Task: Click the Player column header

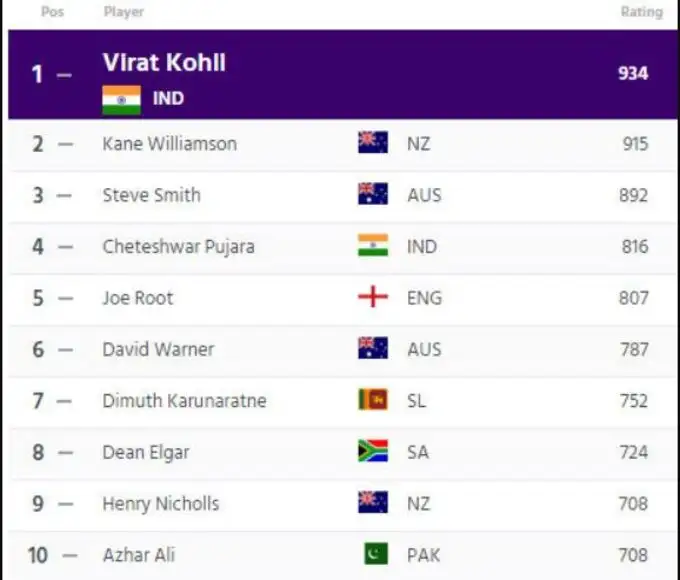Action: pyautogui.click(x=123, y=12)
